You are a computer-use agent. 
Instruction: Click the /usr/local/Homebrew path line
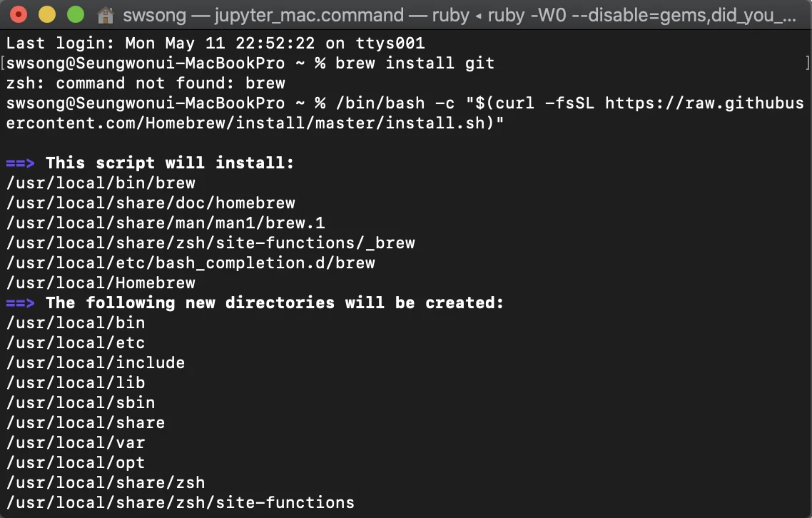click(101, 283)
